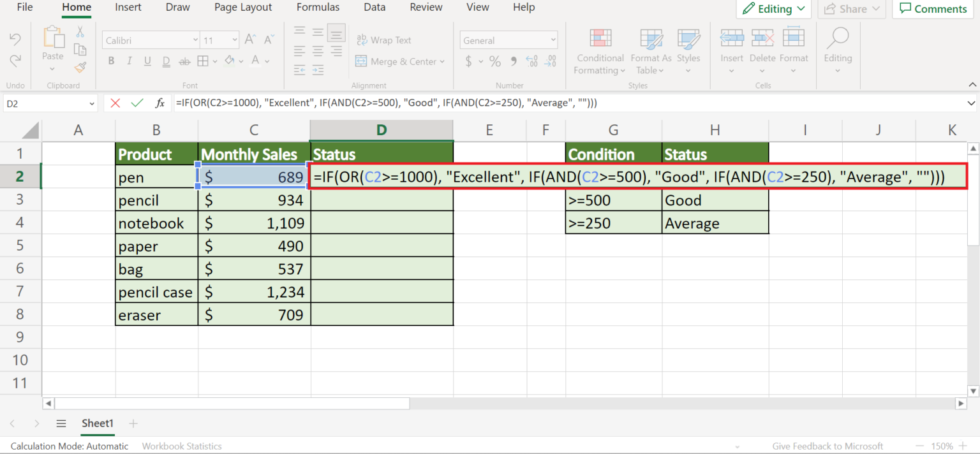Select the Wrap Text command
Viewport: 980px width, 454px height.
383,40
